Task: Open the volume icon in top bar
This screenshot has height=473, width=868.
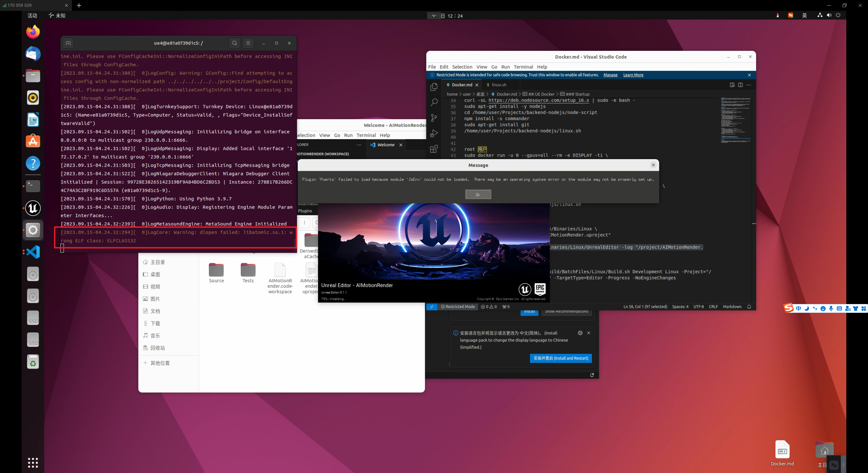Action: [x=829, y=15]
